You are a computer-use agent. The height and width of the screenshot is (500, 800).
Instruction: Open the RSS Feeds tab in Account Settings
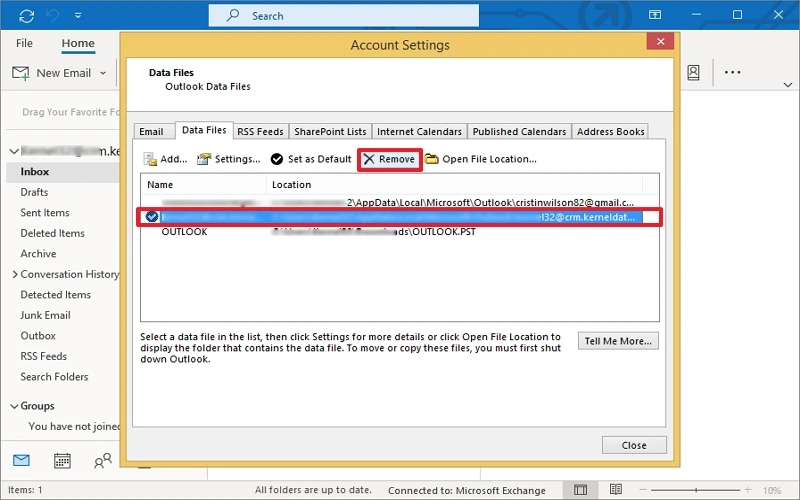click(260, 132)
